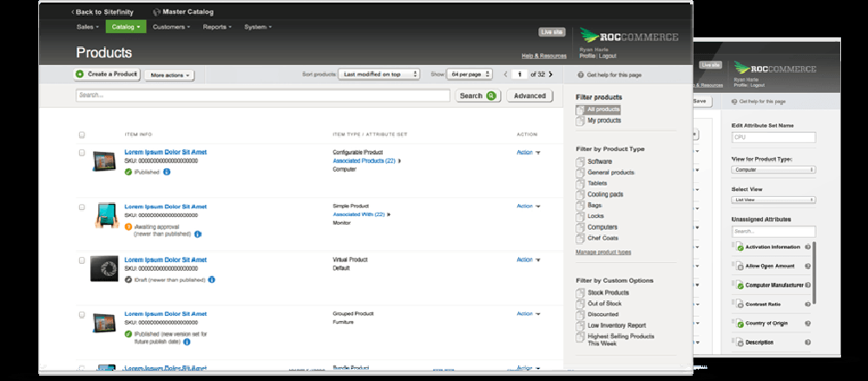Open the Catalog menu
This screenshot has height=381, width=868.
click(126, 27)
